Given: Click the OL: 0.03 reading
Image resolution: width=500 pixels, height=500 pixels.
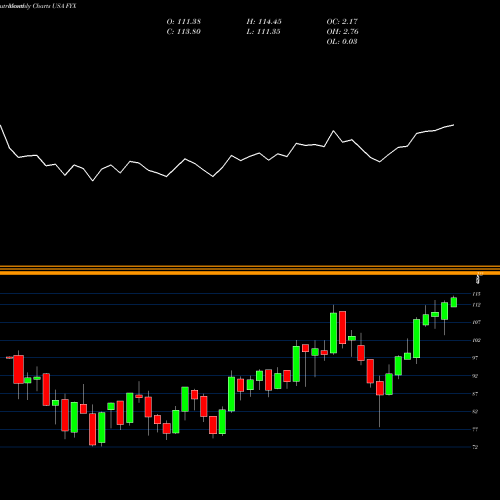Looking at the screenshot, I should [x=342, y=42].
